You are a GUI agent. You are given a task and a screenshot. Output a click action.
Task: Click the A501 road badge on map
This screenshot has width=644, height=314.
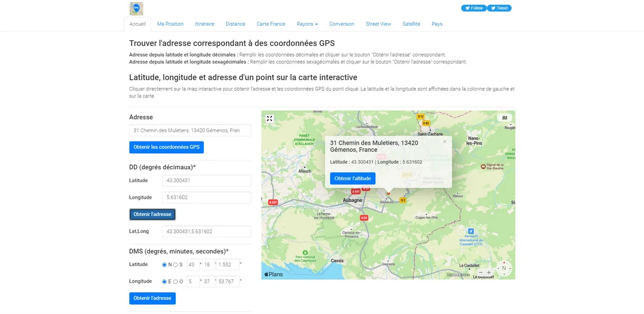pyautogui.click(x=355, y=191)
